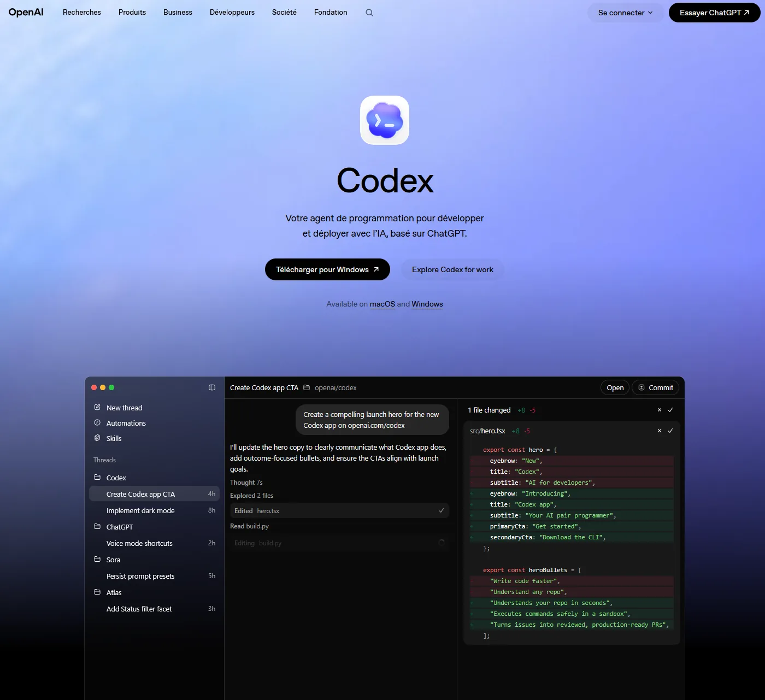Open the Société menu
The image size is (765, 700).
click(284, 12)
